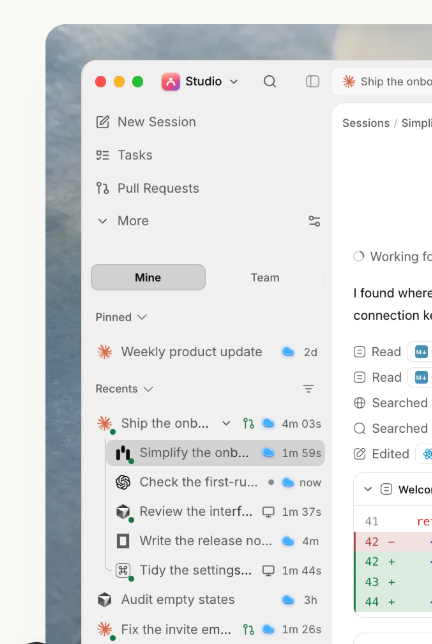The width and height of the screenshot is (432, 644).
Task: Switch session list to Team
Action: 265,277
